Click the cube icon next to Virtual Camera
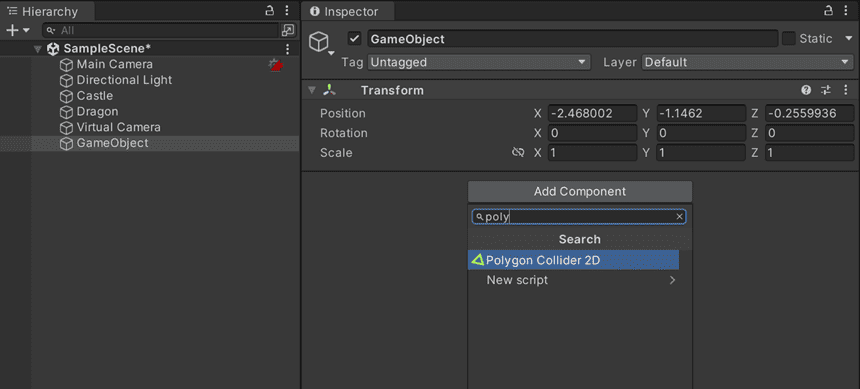The width and height of the screenshot is (860, 389). 66,128
